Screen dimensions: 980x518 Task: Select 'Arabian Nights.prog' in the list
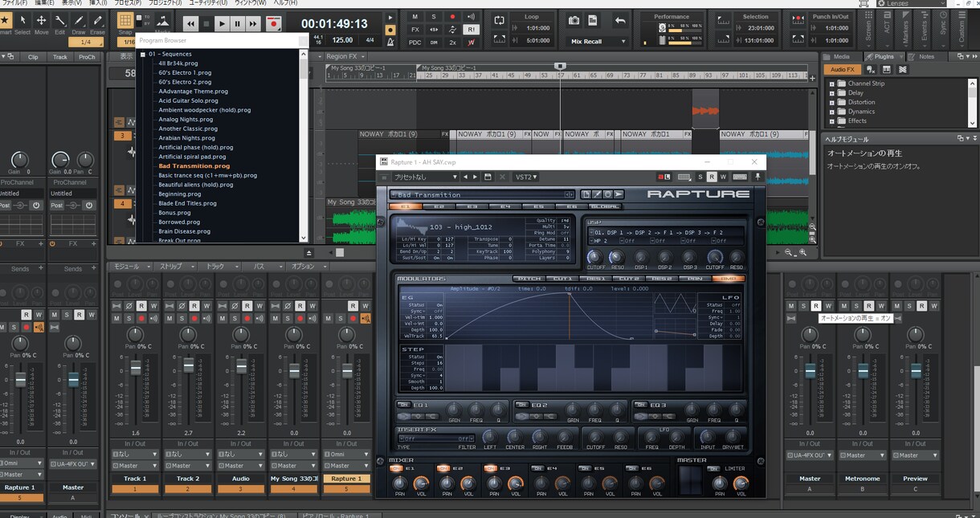point(186,138)
